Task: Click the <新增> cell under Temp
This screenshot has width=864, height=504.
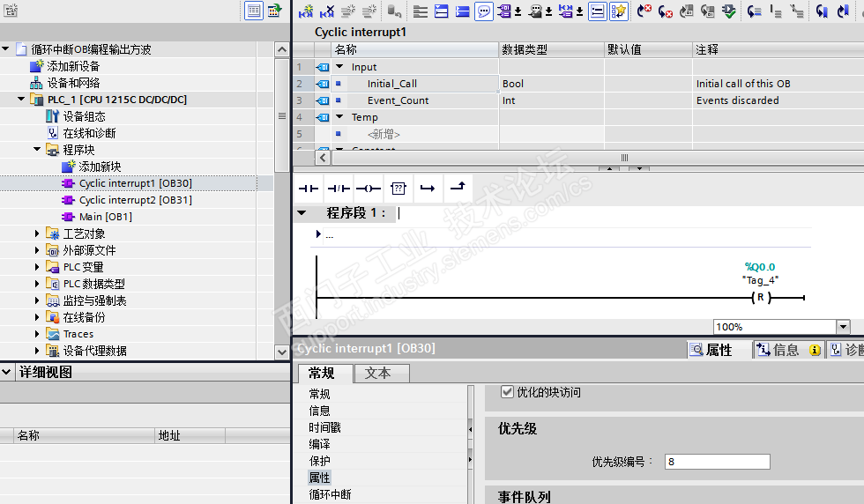Action: (384, 134)
